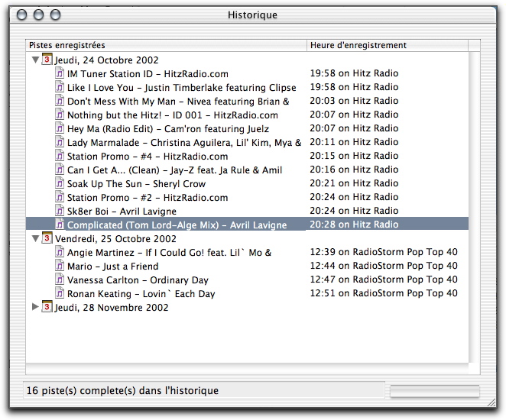The height and width of the screenshot is (420, 506).
Task: Expand the Jeudi, 28 Novembre 2002 group
Action: click(x=34, y=307)
